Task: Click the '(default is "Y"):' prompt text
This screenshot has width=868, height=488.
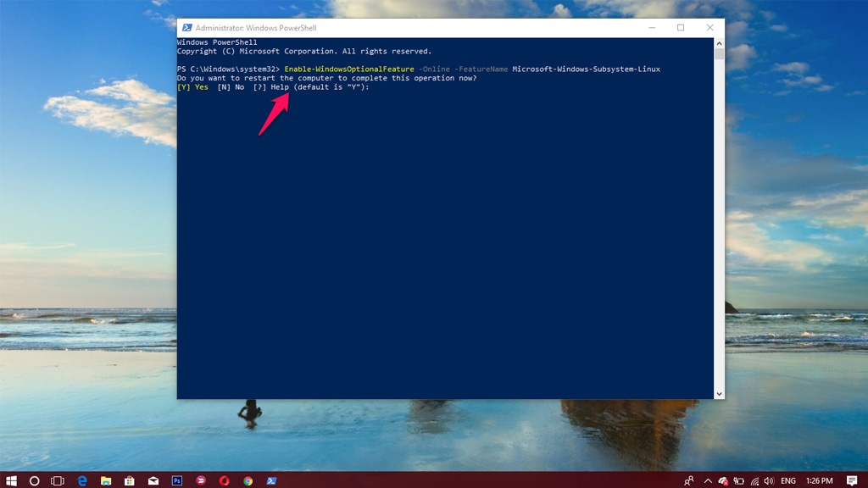Action: click(331, 87)
